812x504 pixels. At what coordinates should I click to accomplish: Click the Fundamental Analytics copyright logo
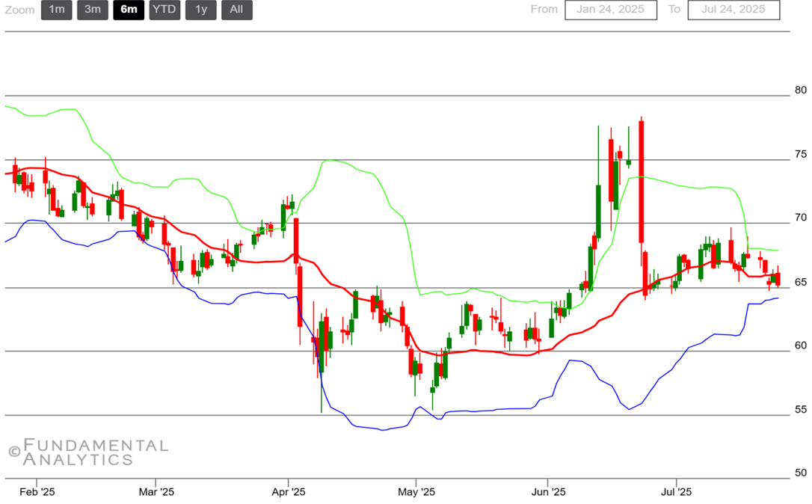[x=88, y=452]
